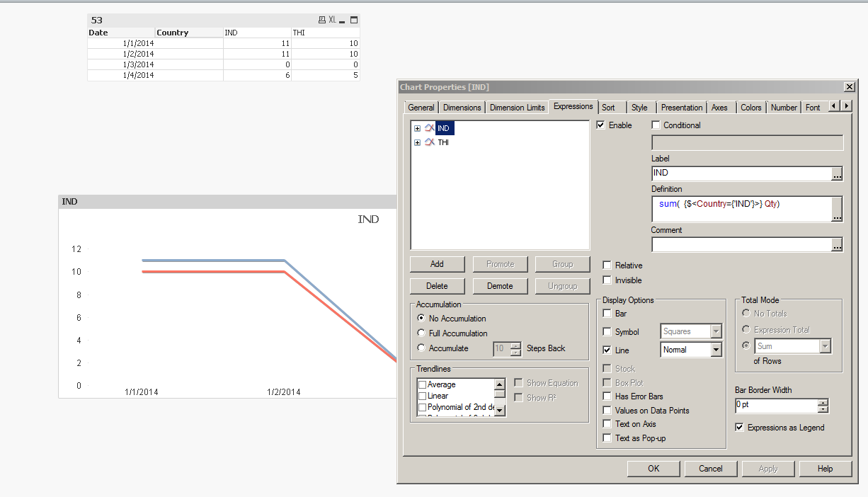This screenshot has width=868, height=497.
Task: Maximize the table object 53
Action: coord(354,20)
